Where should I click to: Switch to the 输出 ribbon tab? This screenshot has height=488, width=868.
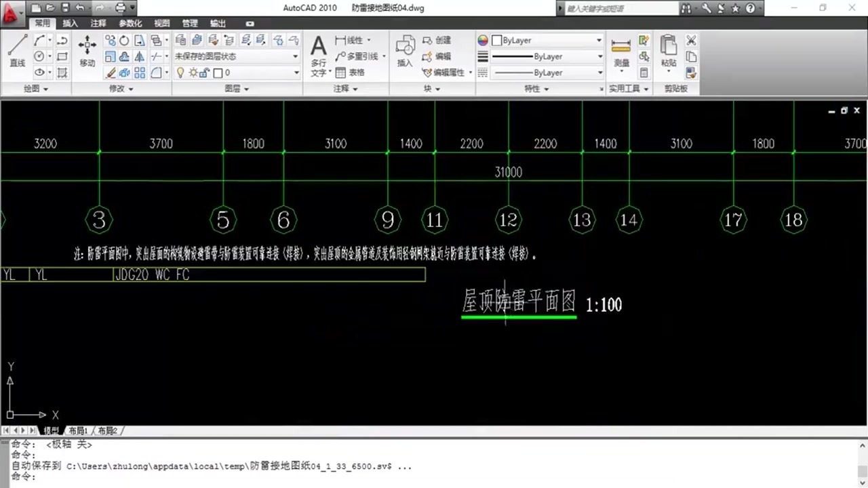coord(218,23)
